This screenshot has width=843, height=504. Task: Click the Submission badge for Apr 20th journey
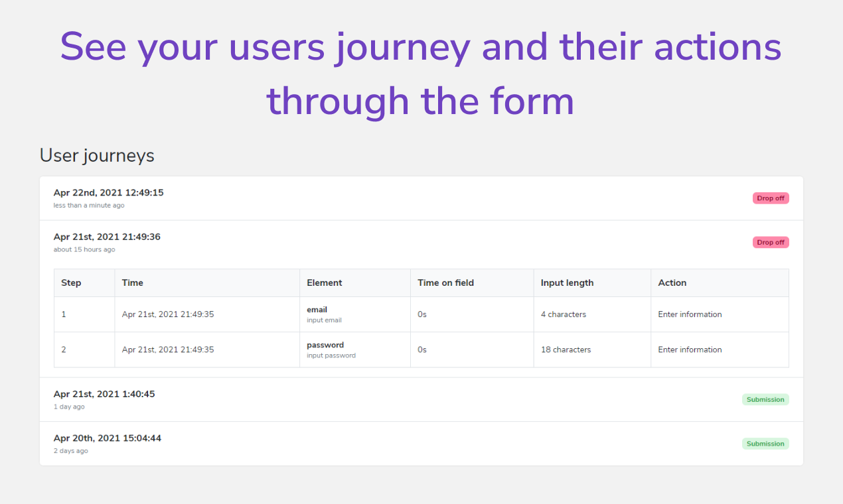tap(765, 443)
